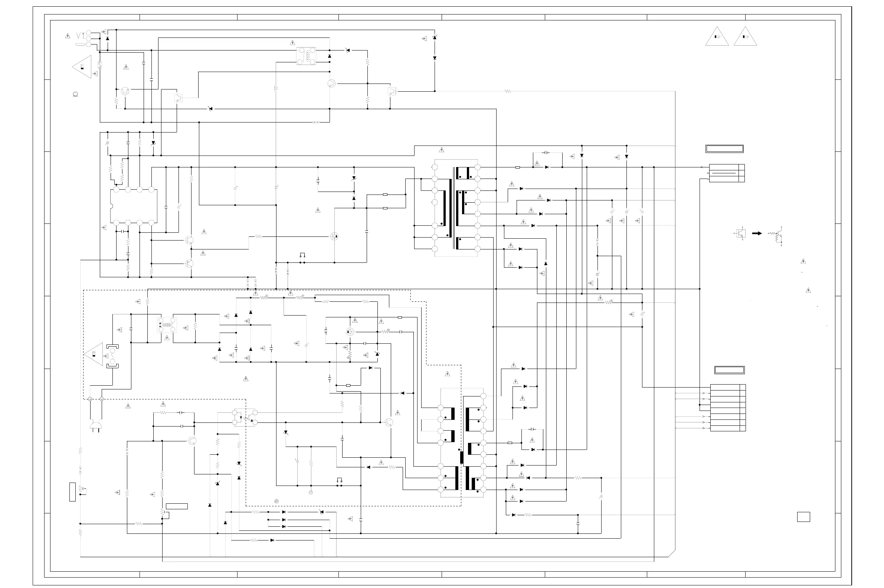Select the mains fuse holder with clips

[x=112, y=356]
